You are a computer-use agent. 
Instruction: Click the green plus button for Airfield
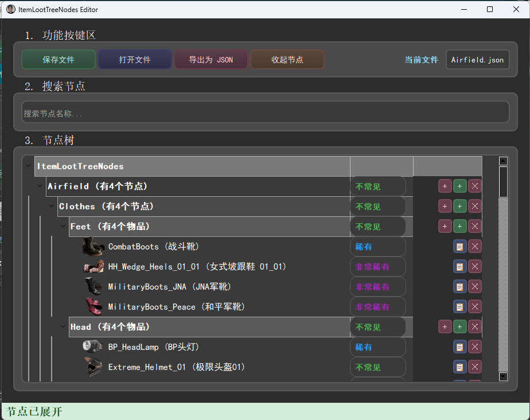459,186
